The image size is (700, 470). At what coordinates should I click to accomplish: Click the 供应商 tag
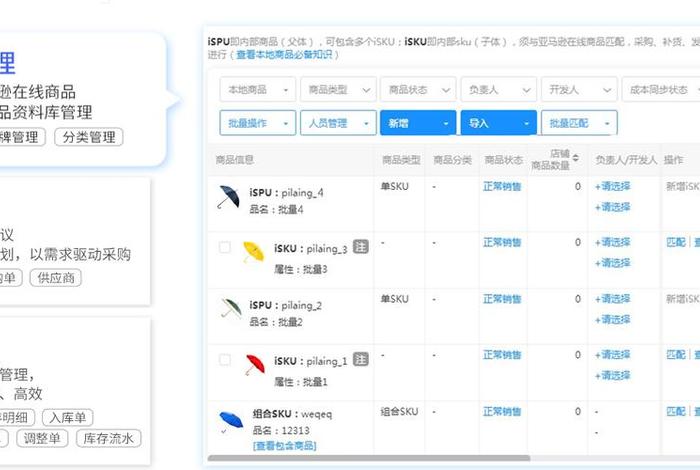pos(56,278)
